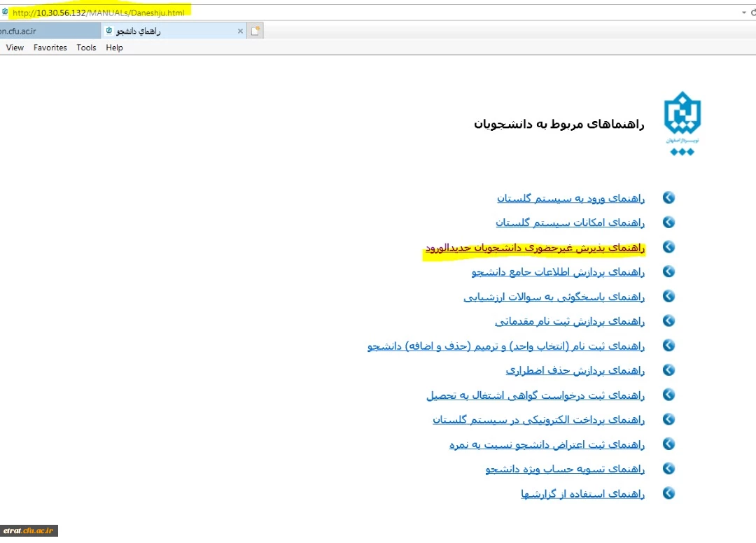
Task: Click the arrow bullet beside راهنمای ورود به سیستم گلستان
Action: point(668,198)
